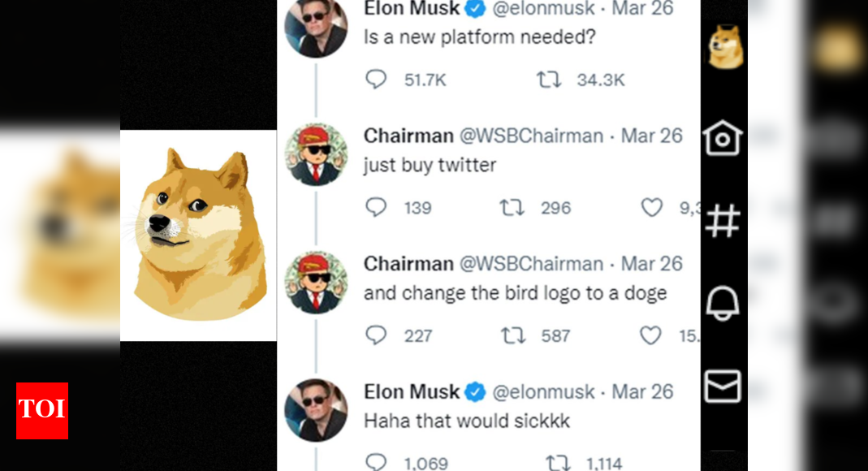Retweet Chairman's "just buy twitter" tweet
868x471 pixels.
tap(512, 208)
